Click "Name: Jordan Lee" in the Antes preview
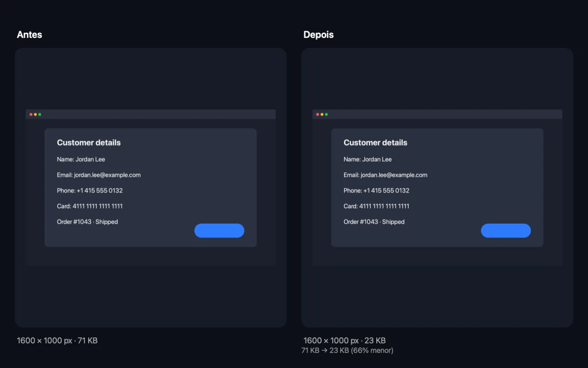The image size is (588, 368). tap(81, 159)
